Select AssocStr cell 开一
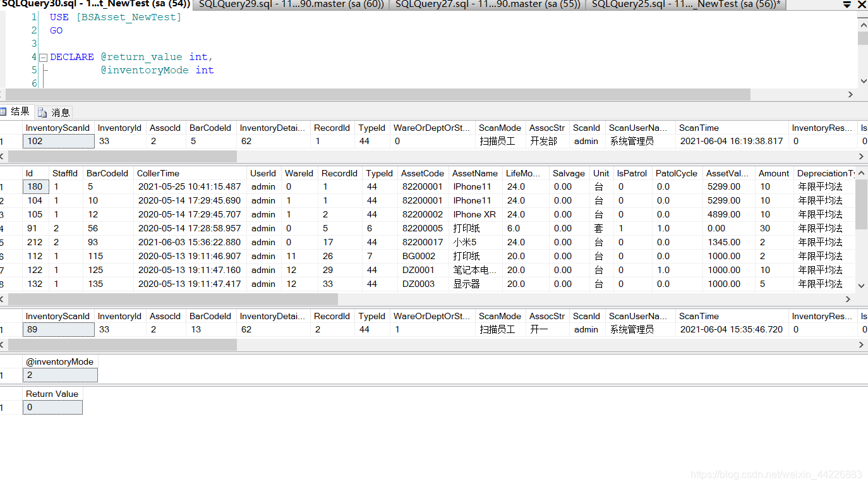This screenshot has width=868, height=486. 548,329
